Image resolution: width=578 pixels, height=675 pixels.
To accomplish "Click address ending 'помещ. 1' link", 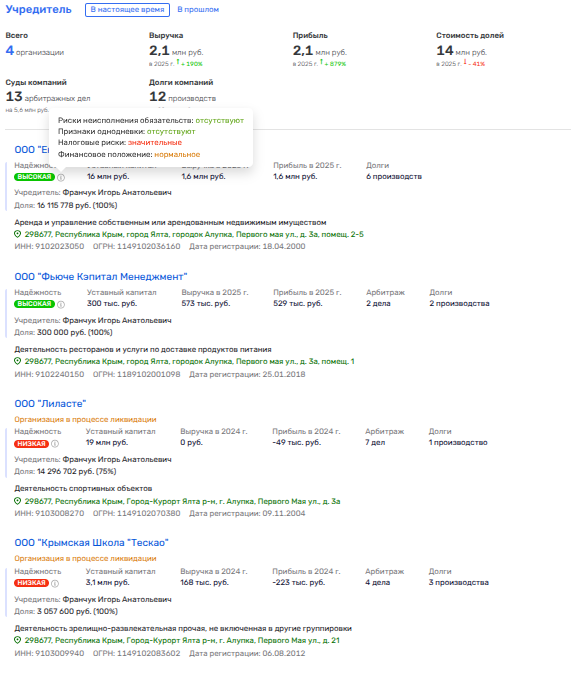I will pyautogui.click(x=189, y=362).
